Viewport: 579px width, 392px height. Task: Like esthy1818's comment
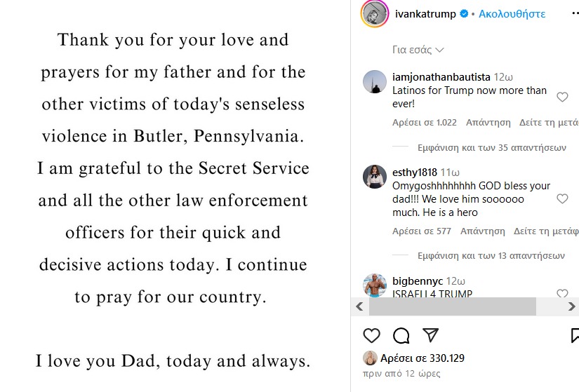click(x=562, y=199)
